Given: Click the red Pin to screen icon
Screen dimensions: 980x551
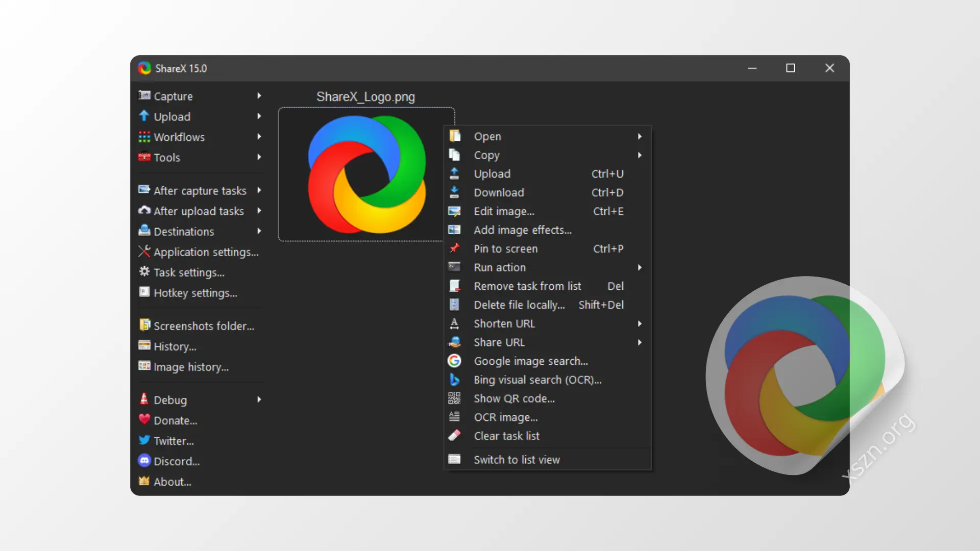Looking at the screenshot, I should coord(454,248).
